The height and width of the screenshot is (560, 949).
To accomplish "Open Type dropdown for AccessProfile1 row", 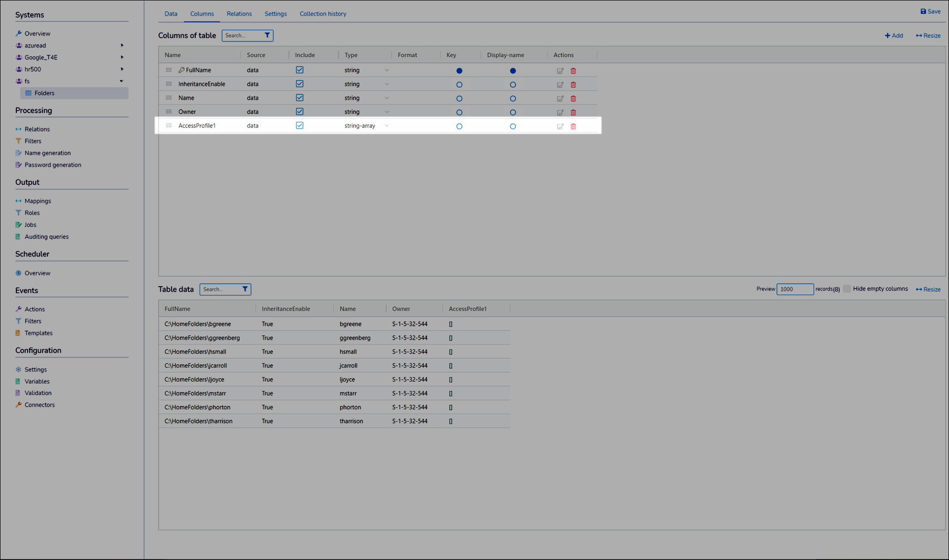I will click(x=387, y=126).
